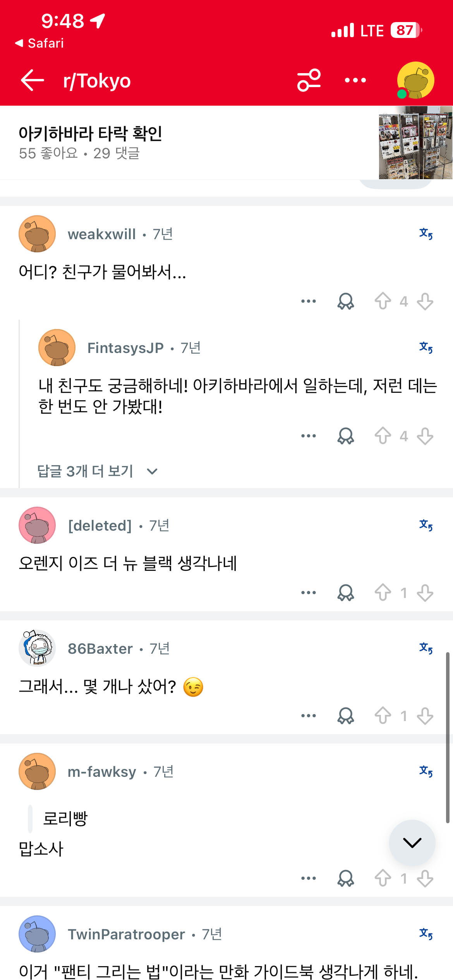This screenshot has width=453, height=980.
Task: Give an award to weakxwill's comment
Action: (x=345, y=301)
